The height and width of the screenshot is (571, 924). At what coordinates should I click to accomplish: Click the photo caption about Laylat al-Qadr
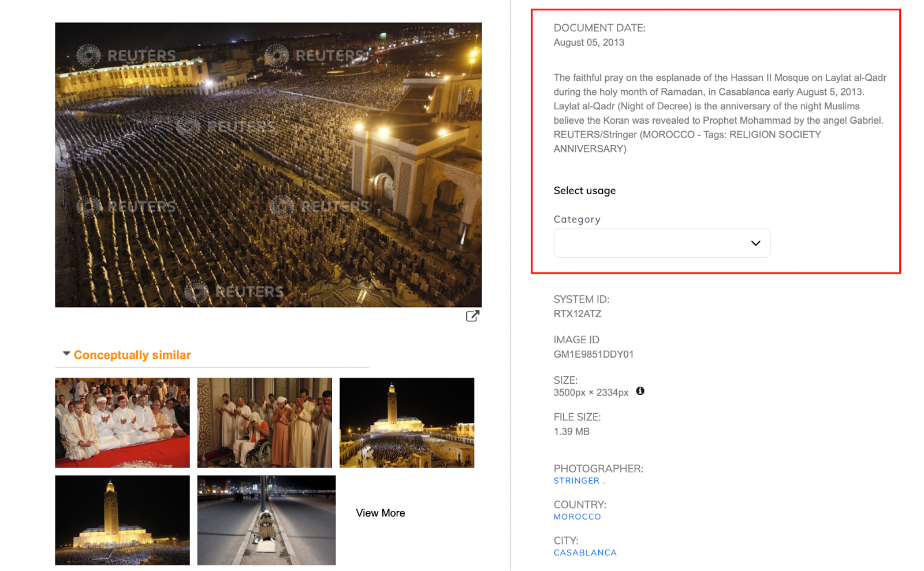[720, 113]
